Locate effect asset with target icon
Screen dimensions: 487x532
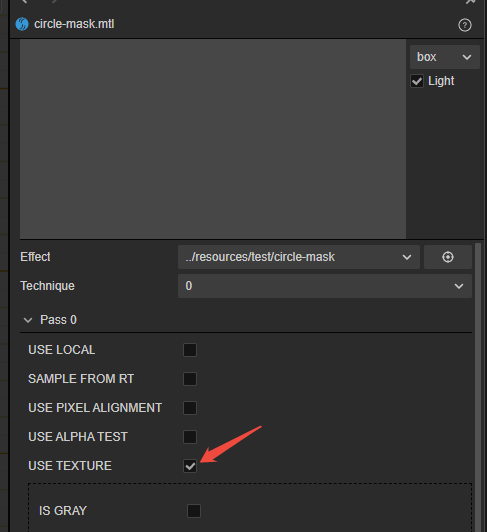(448, 257)
